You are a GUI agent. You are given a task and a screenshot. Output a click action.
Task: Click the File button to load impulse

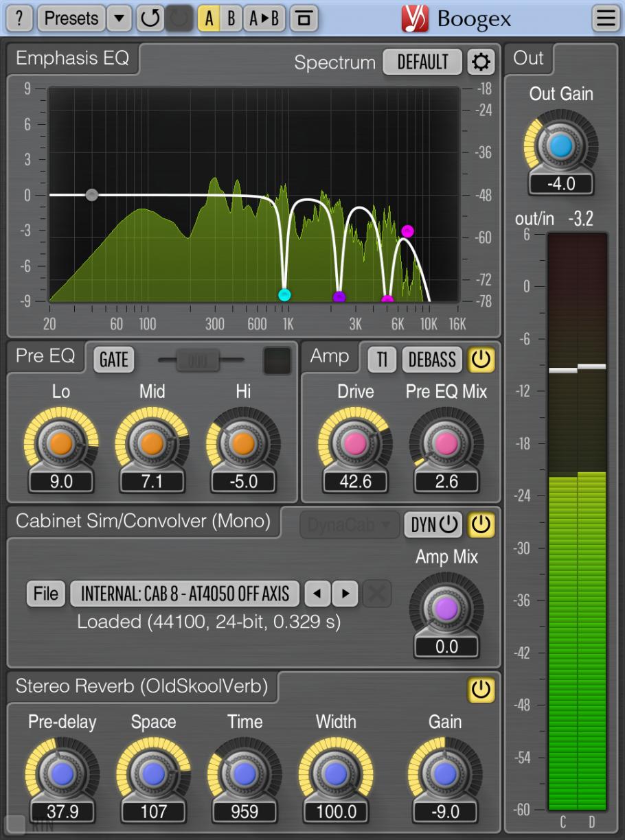(46, 593)
